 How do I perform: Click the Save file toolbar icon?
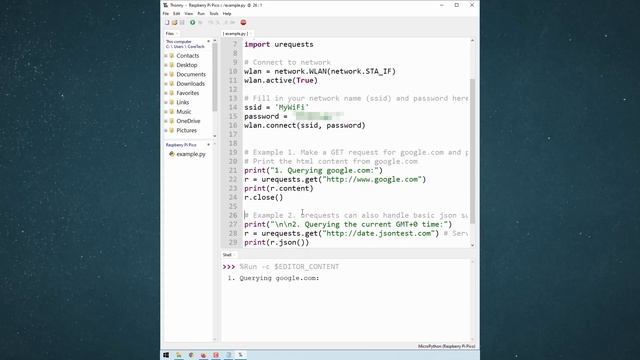coord(182,22)
